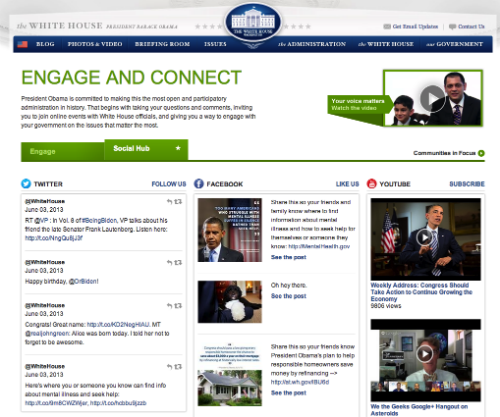Image resolution: width=500 pixels, height=417 pixels.
Task: Open the @DrBiden mention link
Action: 83,281
